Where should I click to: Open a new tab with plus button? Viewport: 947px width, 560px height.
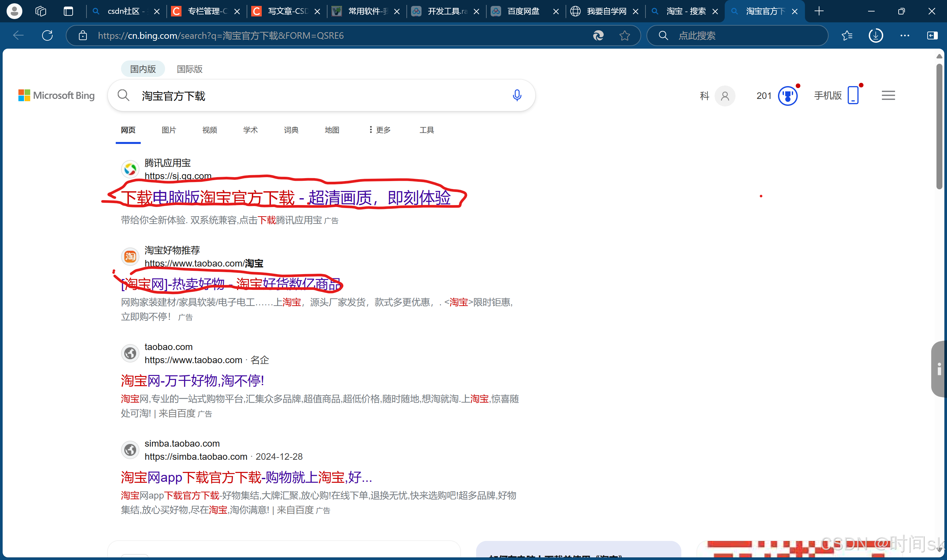click(x=819, y=11)
